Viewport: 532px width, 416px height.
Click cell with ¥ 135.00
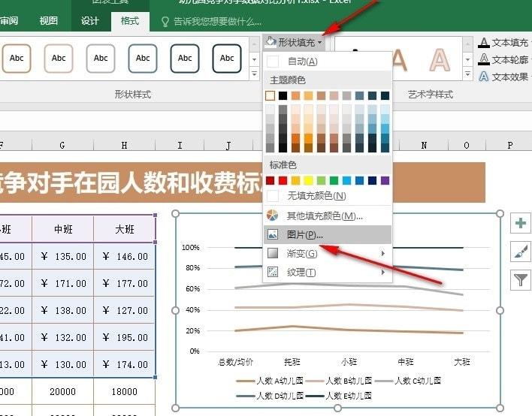pos(63,256)
